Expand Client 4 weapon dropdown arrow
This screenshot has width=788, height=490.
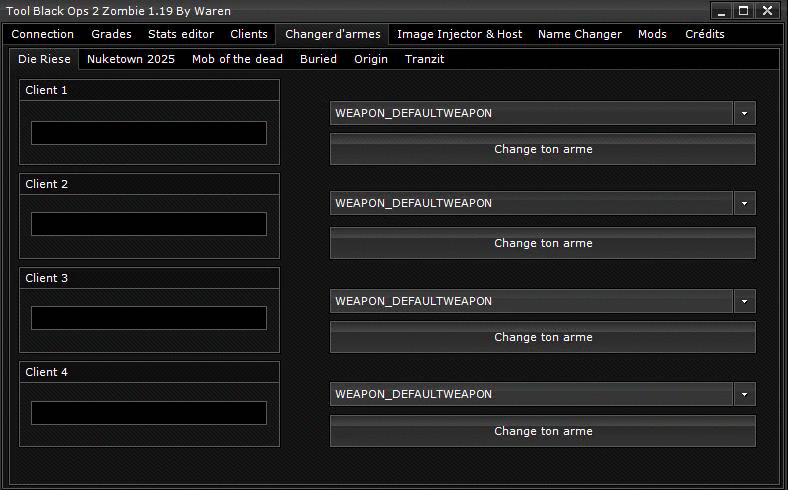744,394
